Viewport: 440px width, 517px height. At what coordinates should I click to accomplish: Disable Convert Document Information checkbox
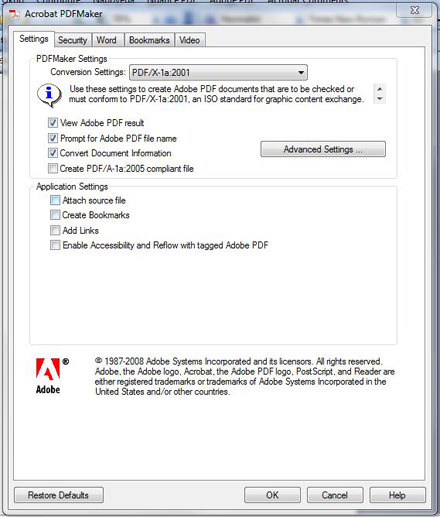pos(53,153)
